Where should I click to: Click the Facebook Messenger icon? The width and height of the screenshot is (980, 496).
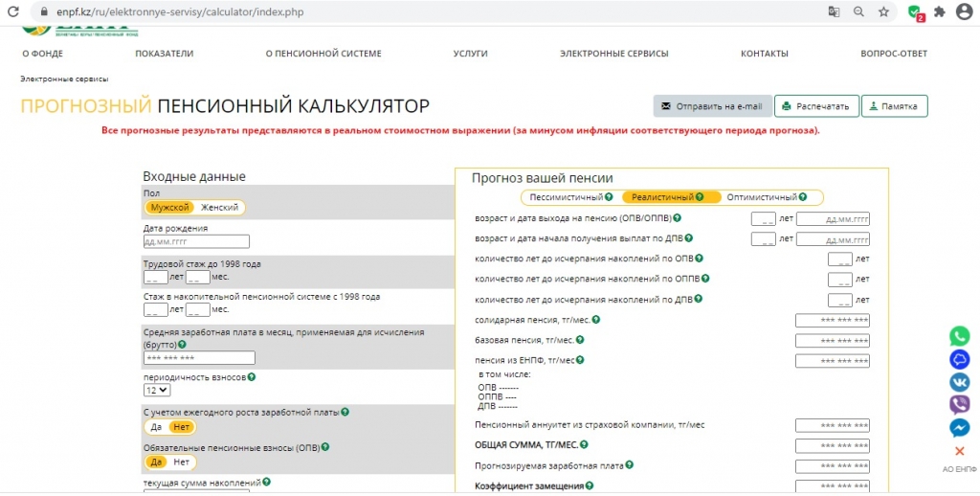[x=959, y=428]
